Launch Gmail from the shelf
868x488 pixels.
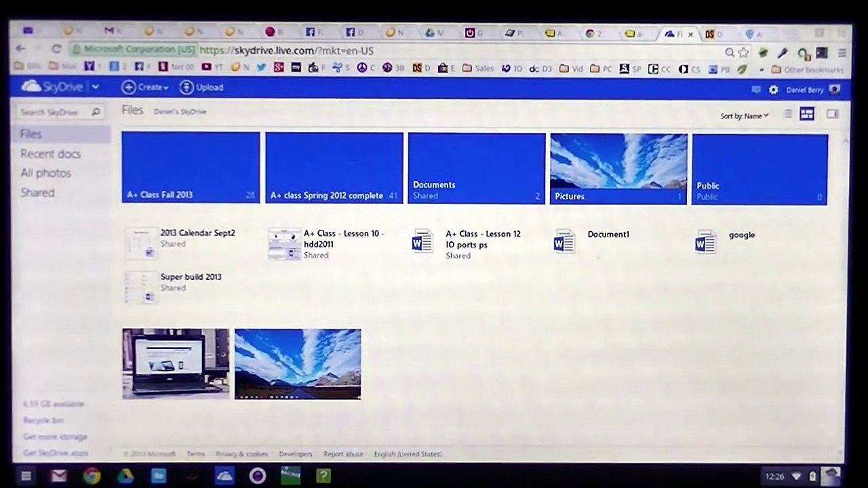click(59, 476)
